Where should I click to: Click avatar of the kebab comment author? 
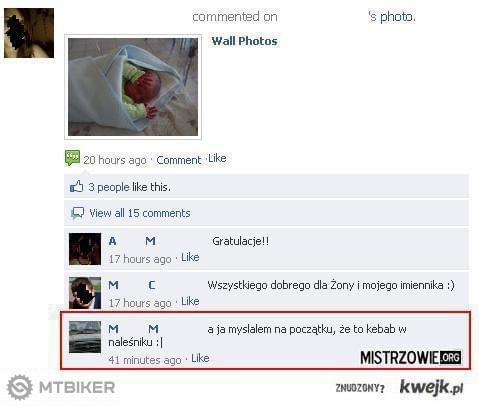click(85, 337)
